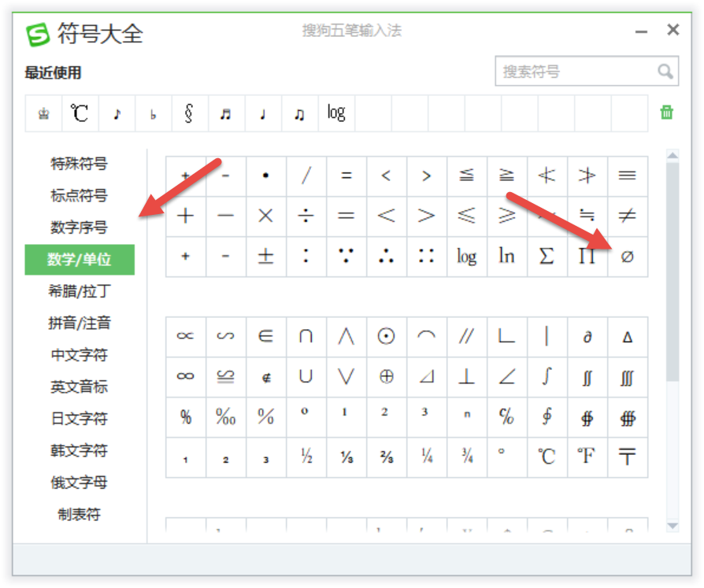Insert the ℃ symbol in bottom grid row

547,457
